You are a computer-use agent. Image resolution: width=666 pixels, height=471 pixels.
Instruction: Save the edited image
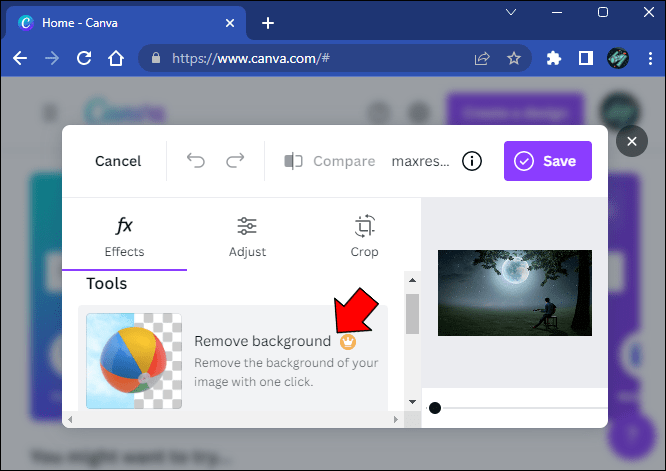pos(547,161)
